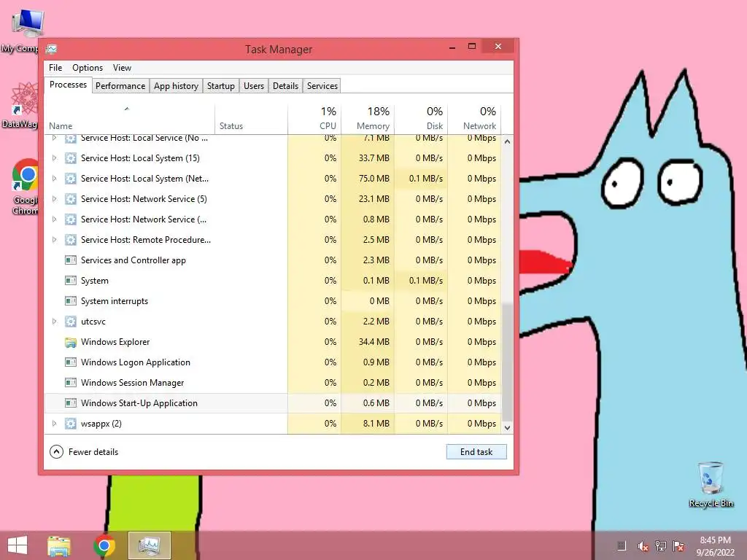The height and width of the screenshot is (560, 747).
Task: Open the Options menu
Action: 88,68
